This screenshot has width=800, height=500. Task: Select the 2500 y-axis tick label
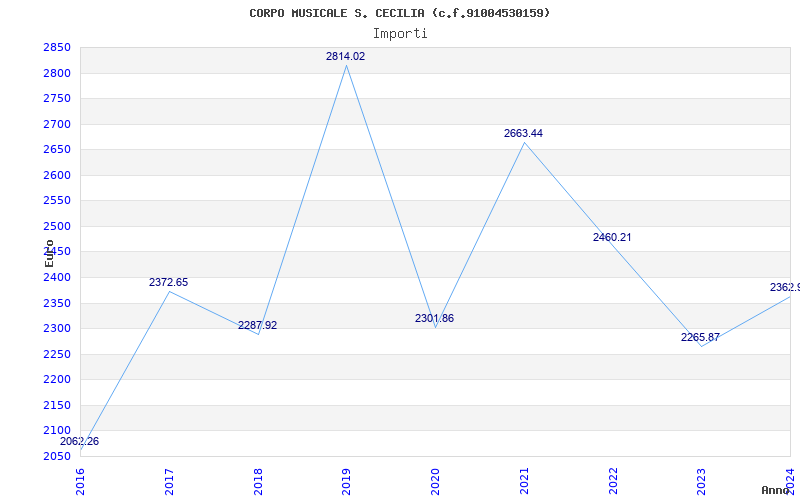[x=57, y=226]
